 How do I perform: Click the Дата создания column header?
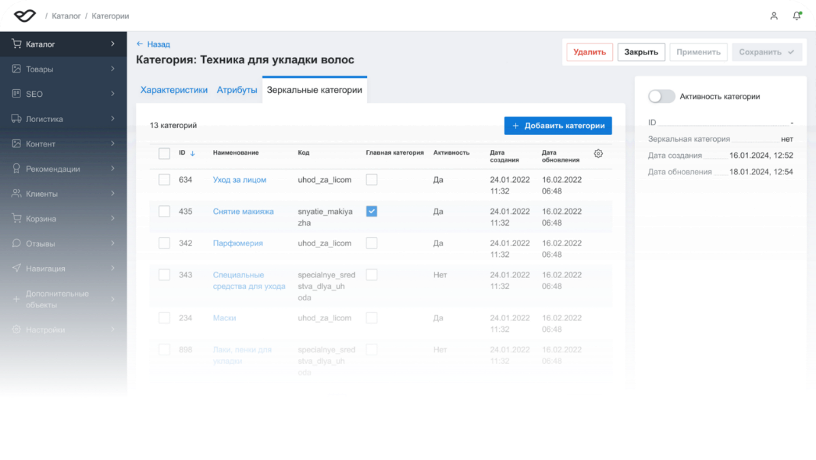click(x=504, y=156)
